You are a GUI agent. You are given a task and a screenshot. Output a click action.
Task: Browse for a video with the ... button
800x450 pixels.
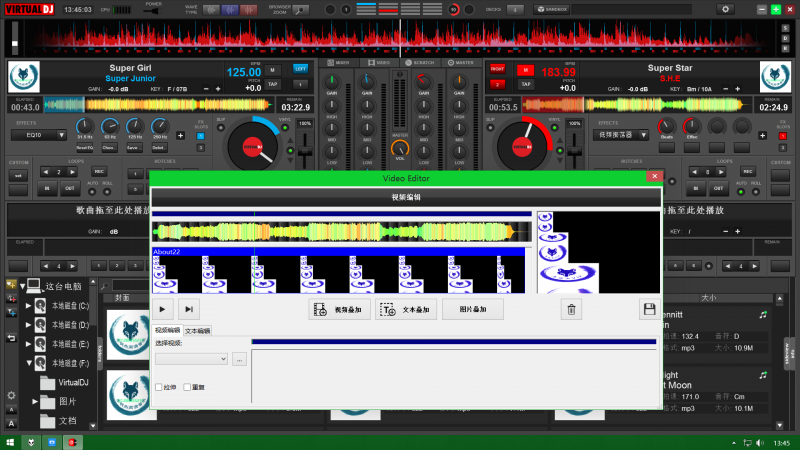239,359
